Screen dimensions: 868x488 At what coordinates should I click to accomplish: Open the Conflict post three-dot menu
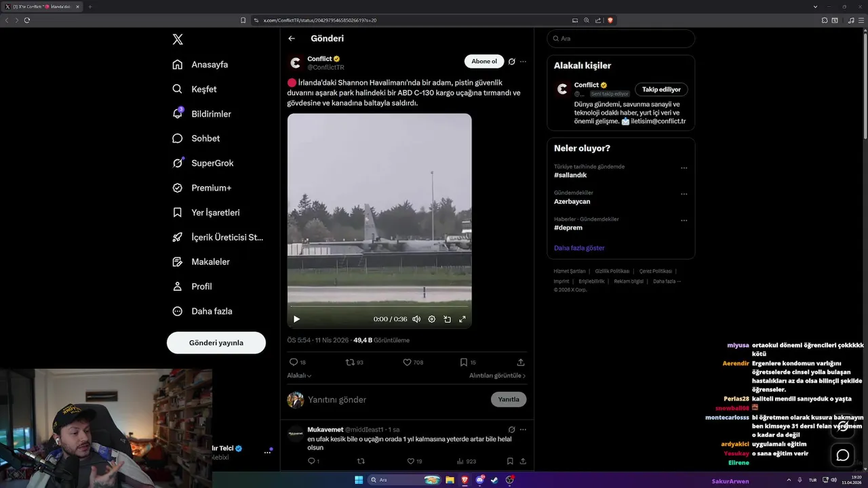(x=523, y=62)
